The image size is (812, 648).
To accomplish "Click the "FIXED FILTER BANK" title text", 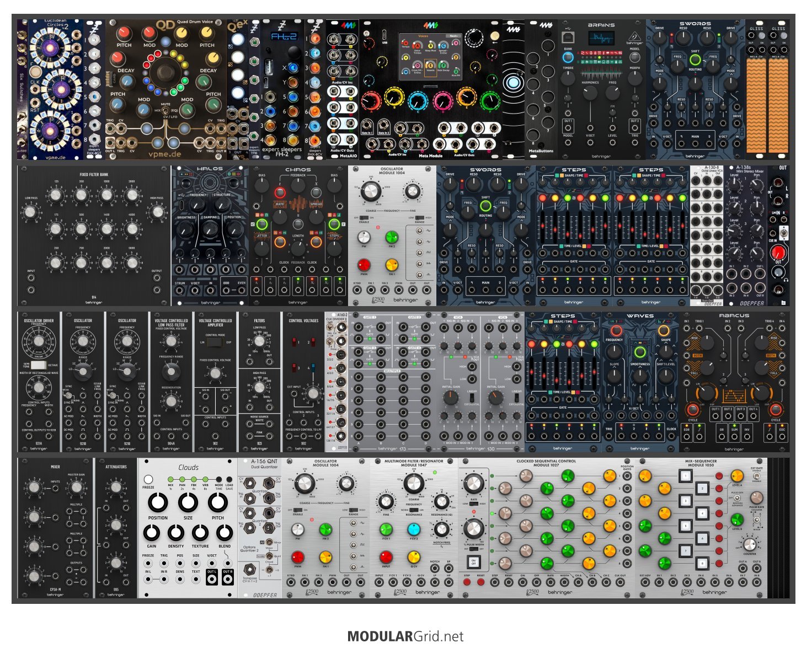I will pos(94,175).
